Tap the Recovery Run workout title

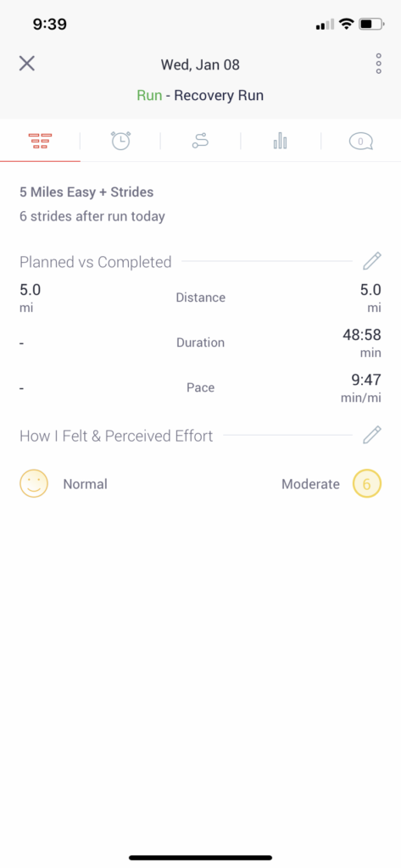coord(219,95)
